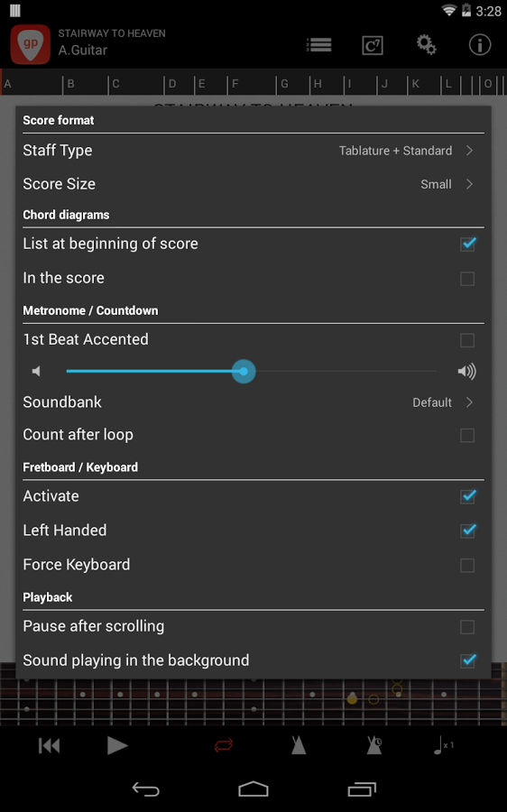507x812 pixels.
Task: Change playback speed with note x1 icon
Action: pos(443,745)
